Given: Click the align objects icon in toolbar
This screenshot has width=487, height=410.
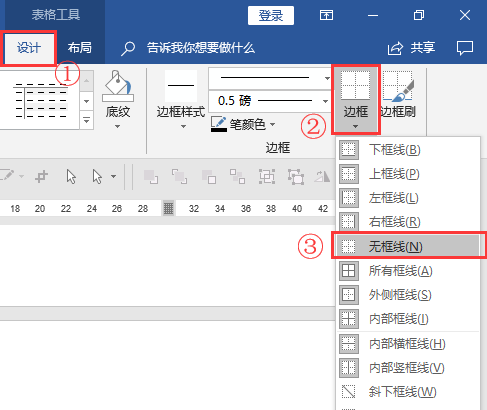Looking at the screenshot, I should [x=237, y=176].
